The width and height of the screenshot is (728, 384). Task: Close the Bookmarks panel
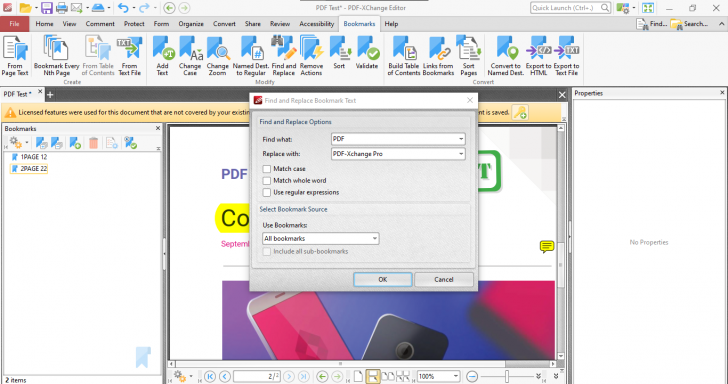158,129
